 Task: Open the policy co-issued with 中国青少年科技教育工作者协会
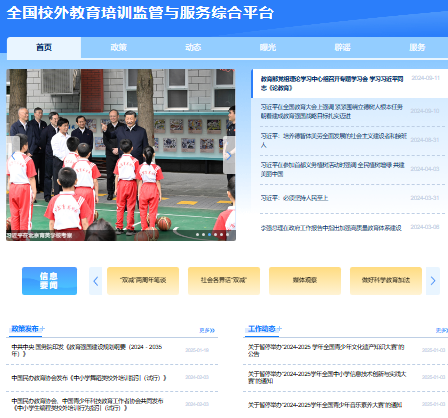click(87, 404)
